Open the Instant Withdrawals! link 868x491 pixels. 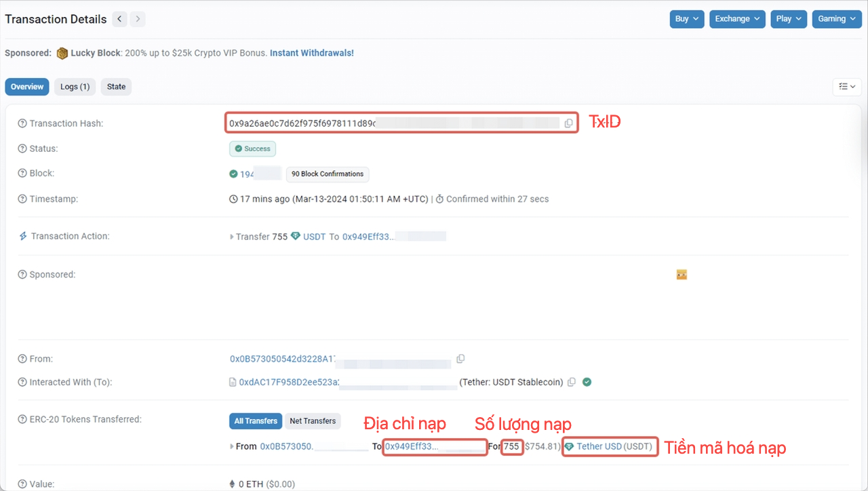coord(312,53)
